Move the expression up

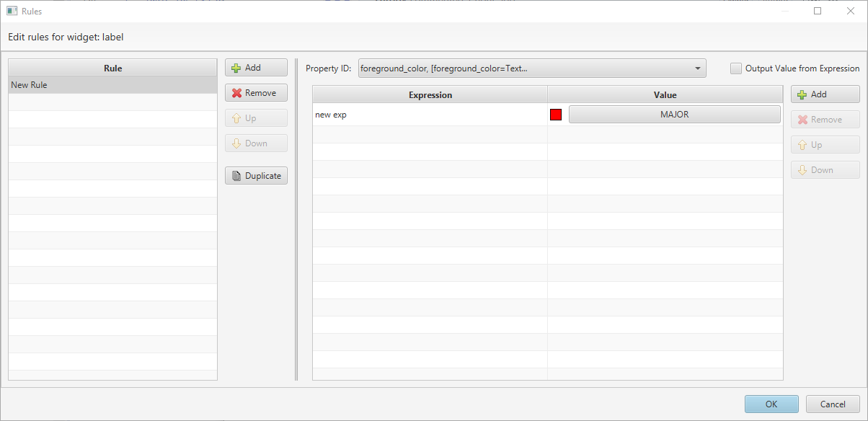[x=825, y=144]
